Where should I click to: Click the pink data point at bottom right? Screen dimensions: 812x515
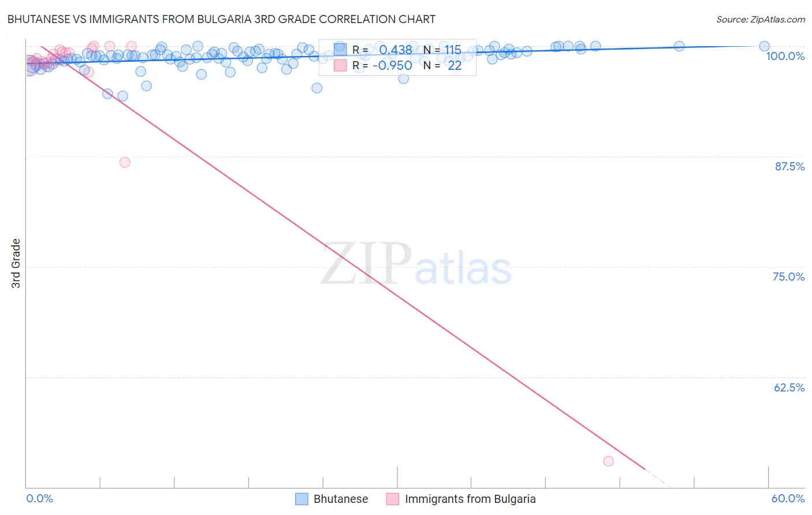click(x=608, y=461)
